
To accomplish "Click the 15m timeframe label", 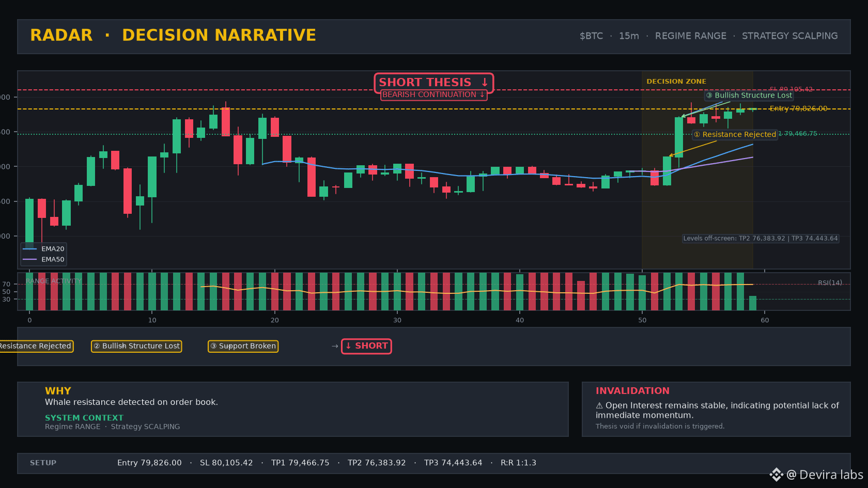I will click(629, 36).
